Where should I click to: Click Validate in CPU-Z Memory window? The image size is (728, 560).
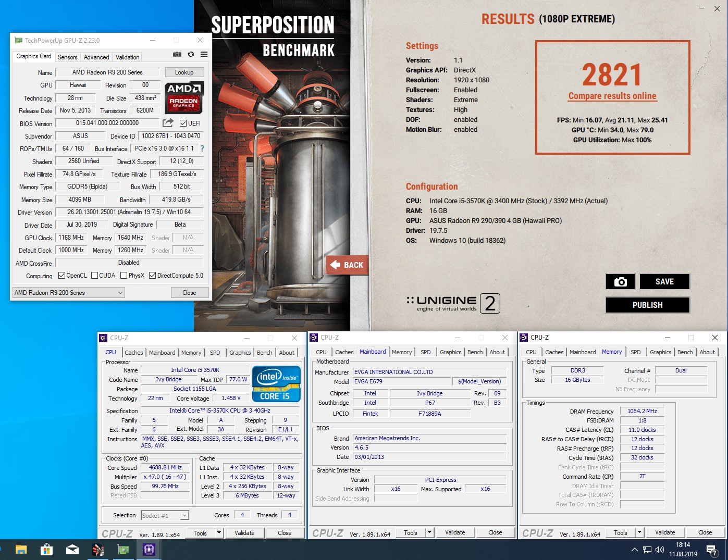point(665,532)
